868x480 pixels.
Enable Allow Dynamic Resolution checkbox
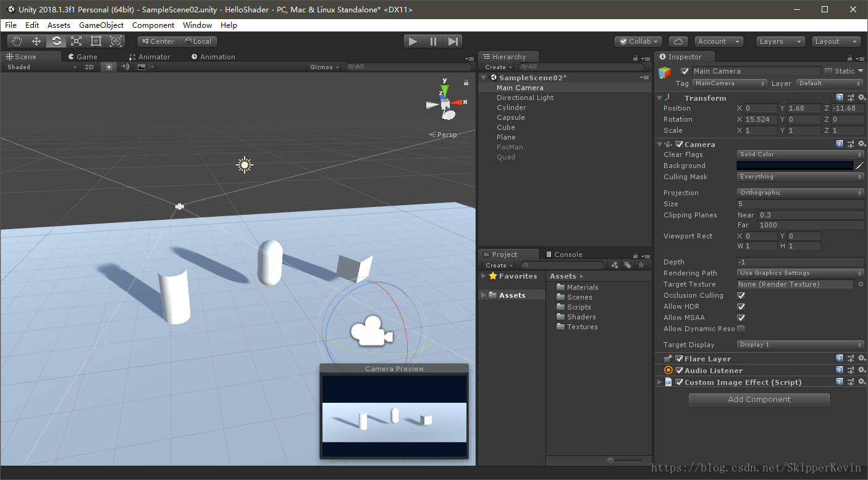(x=741, y=329)
